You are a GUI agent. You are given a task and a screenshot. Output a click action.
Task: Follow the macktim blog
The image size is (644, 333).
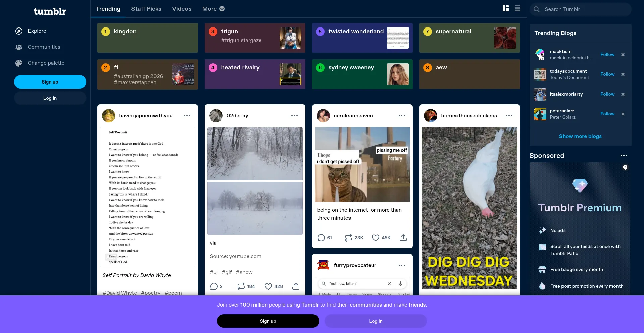pyautogui.click(x=607, y=54)
